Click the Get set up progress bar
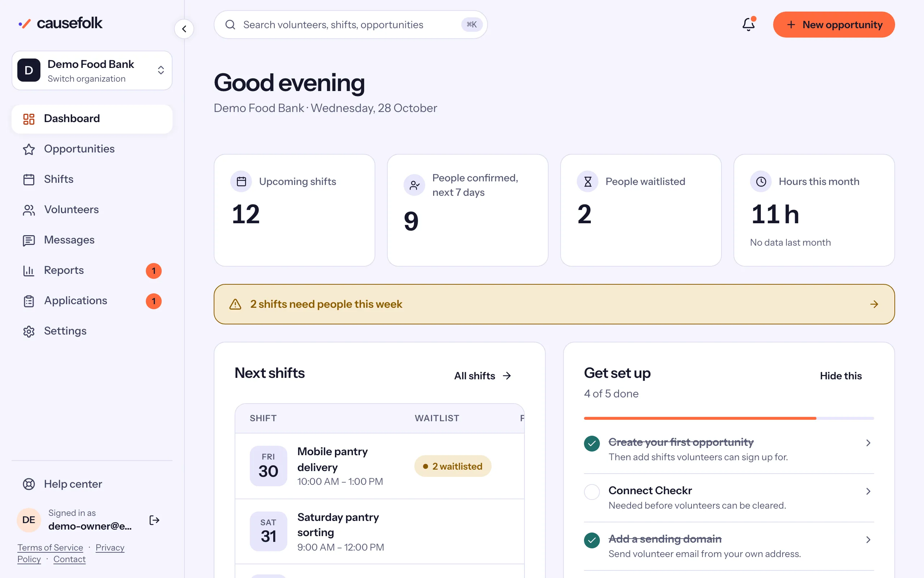The height and width of the screenshot is (578, 924). tap(729, 418)
